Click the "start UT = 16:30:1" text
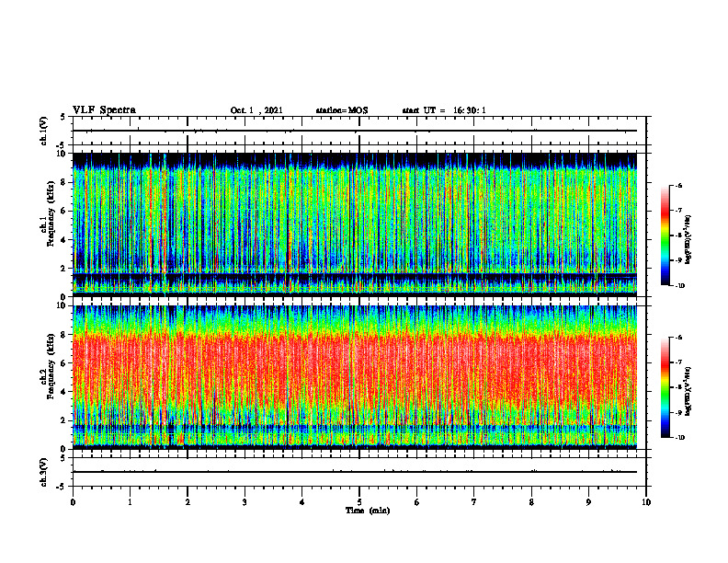The image size is (728, 563). 444,110
